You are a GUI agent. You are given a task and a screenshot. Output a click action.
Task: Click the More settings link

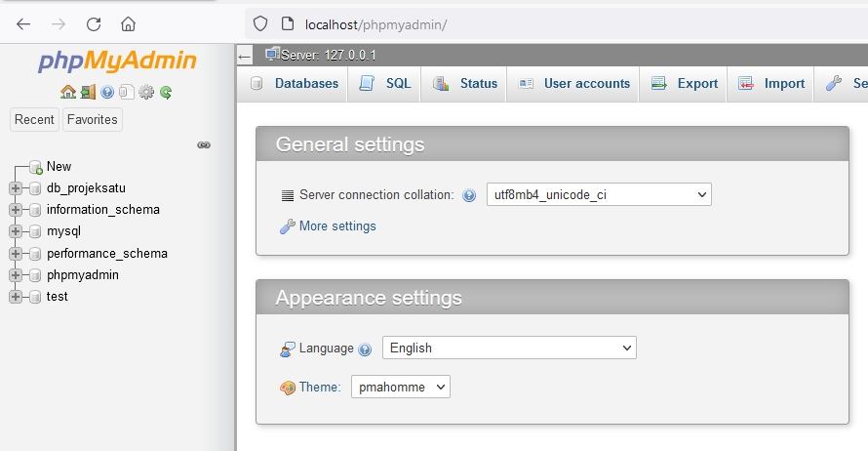(337, 226)
